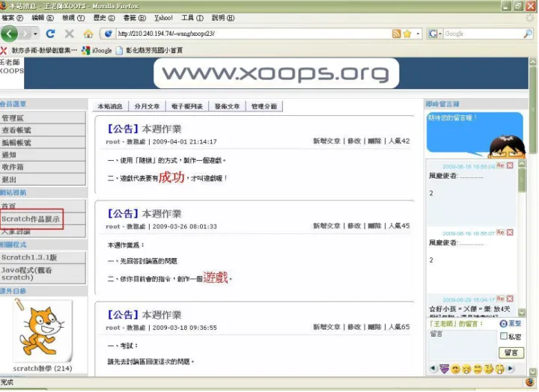Open 通知 in the sidebar
Viewport: 539px width, 392px height.
pyautogui.click(x=43, y=155)
